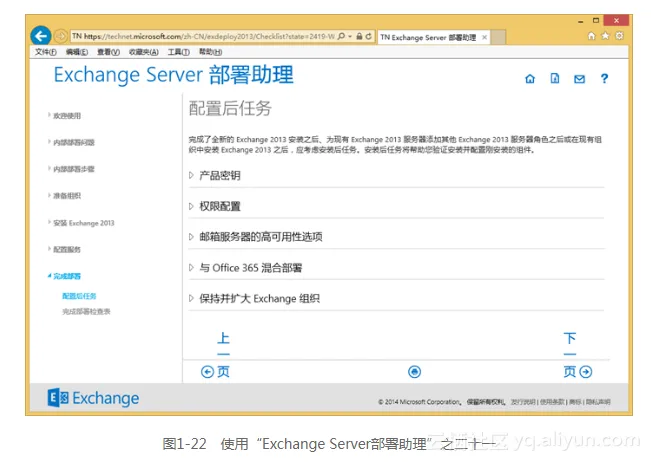The width and height of the screenshot is (651, 462).
Task: Expand 安装 Exchange 2013 in sidebar
Action: click(83, 222)
